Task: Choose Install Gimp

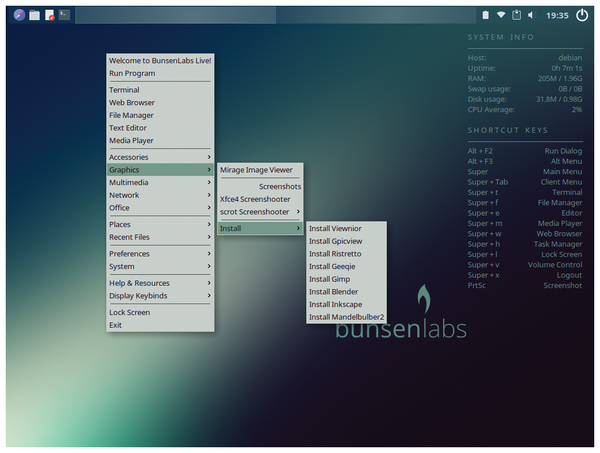Action: tap(346, 279)
